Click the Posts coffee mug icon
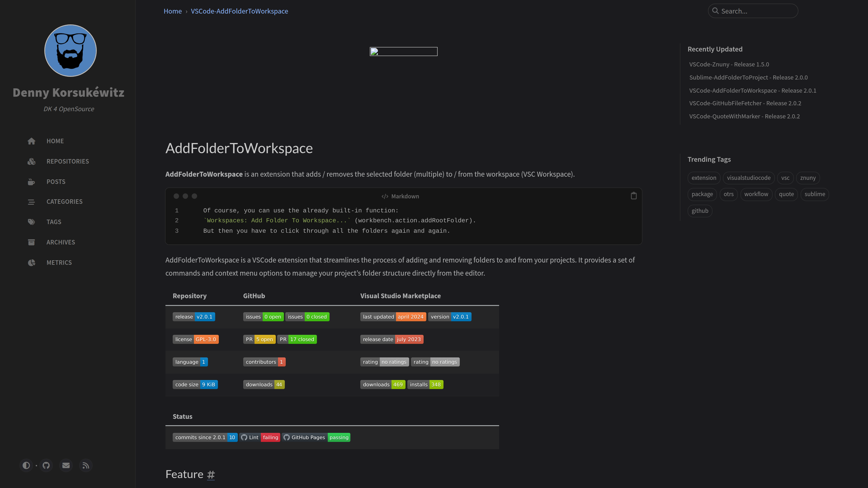Screen dimensions: 868x488 [31, 182]
